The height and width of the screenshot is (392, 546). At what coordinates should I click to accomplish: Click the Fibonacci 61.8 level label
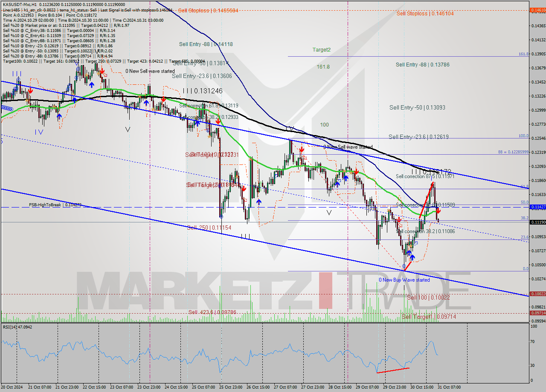(525, 187)
